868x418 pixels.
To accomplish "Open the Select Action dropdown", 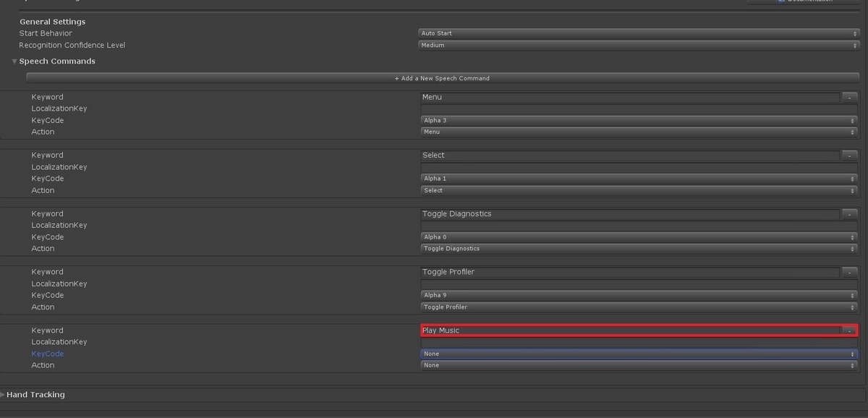I will point(639,190).
